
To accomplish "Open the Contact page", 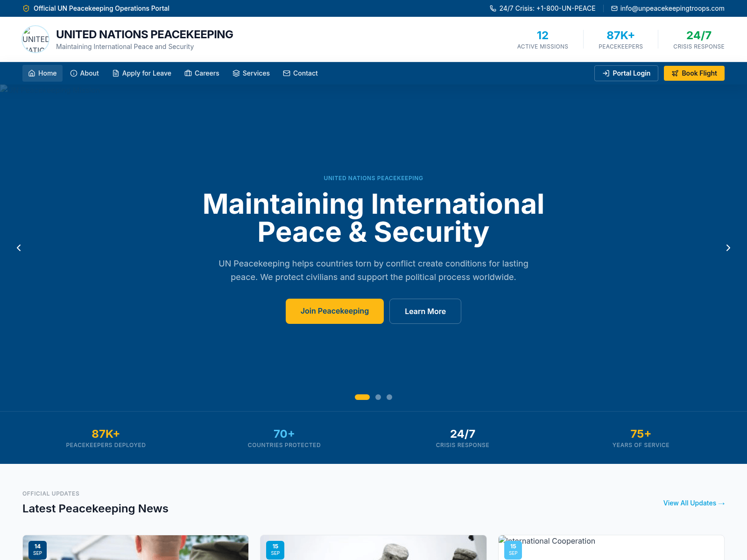I will (300, 73).
